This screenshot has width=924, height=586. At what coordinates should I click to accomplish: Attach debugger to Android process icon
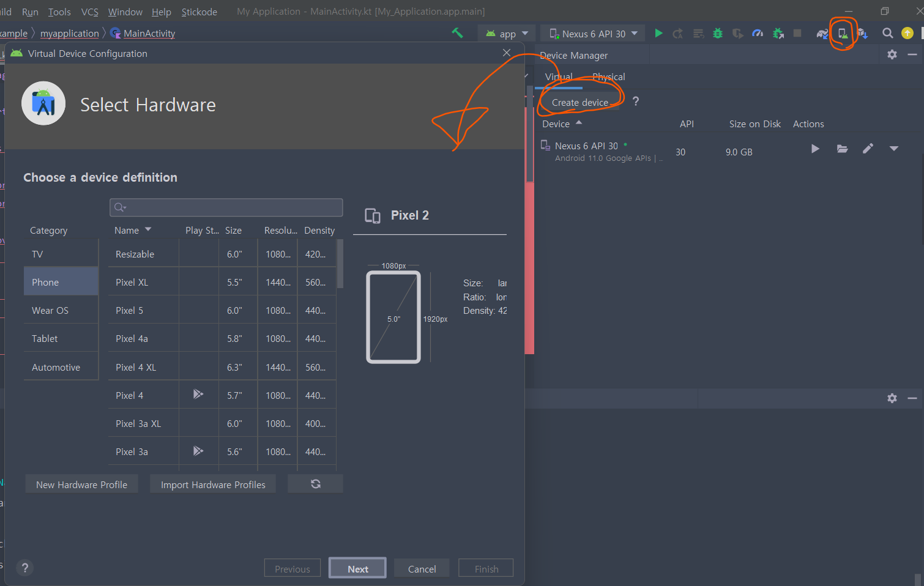(x=778, y=34)
